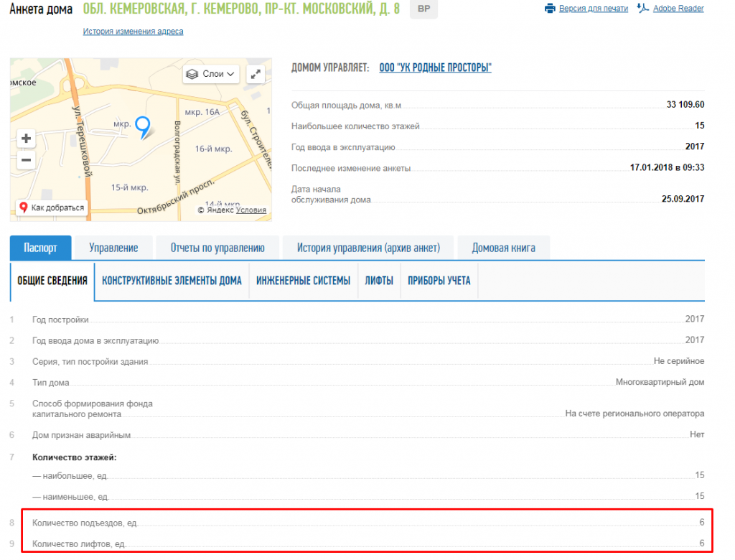Click the Как добраться directions button
Viewport: 735px width, 560px height.
(52, 207)
